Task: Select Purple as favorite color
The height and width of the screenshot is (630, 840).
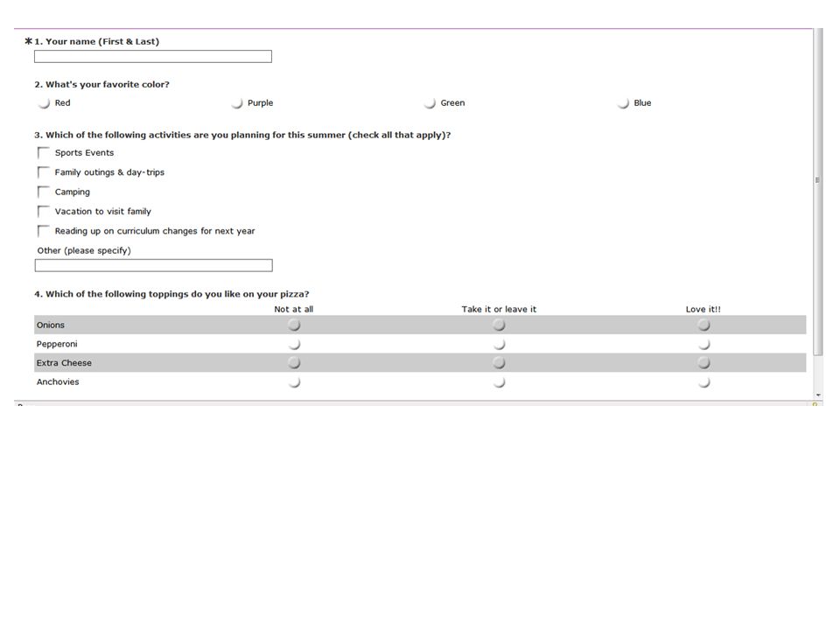Action: [237, 103]
